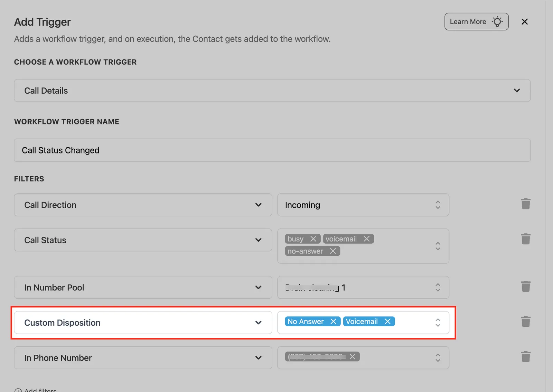
Task: Click the Add filters link
Action: coord(36,390)
